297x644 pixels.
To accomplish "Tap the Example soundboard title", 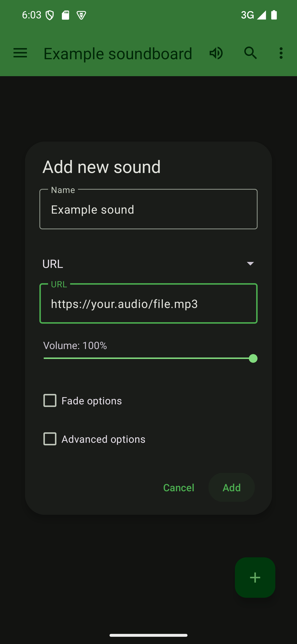I will pos(118,53).
